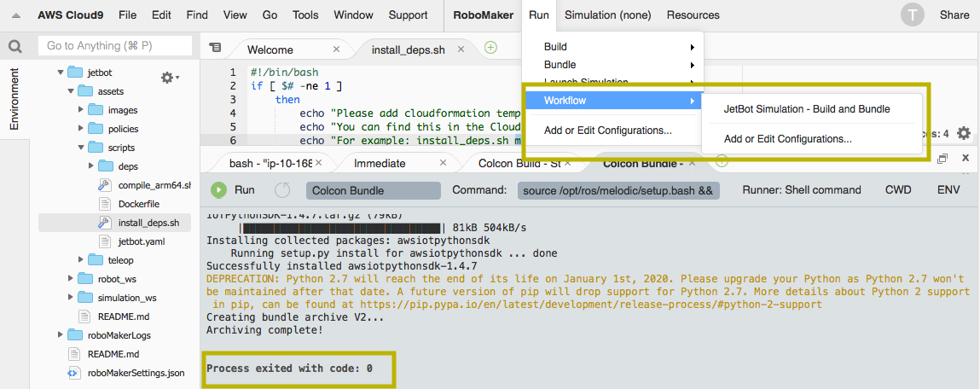
Task: Expand the teleop folder
Action: [x=81, y=259]
